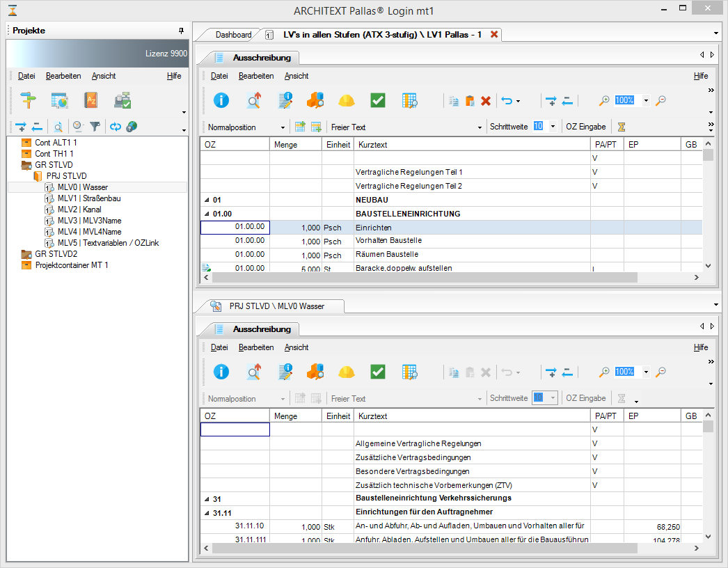This screenshot has width=728, height=568.
Task: Click the arrow-plus expand icon in Projekte panel
Action: (21, 127)
